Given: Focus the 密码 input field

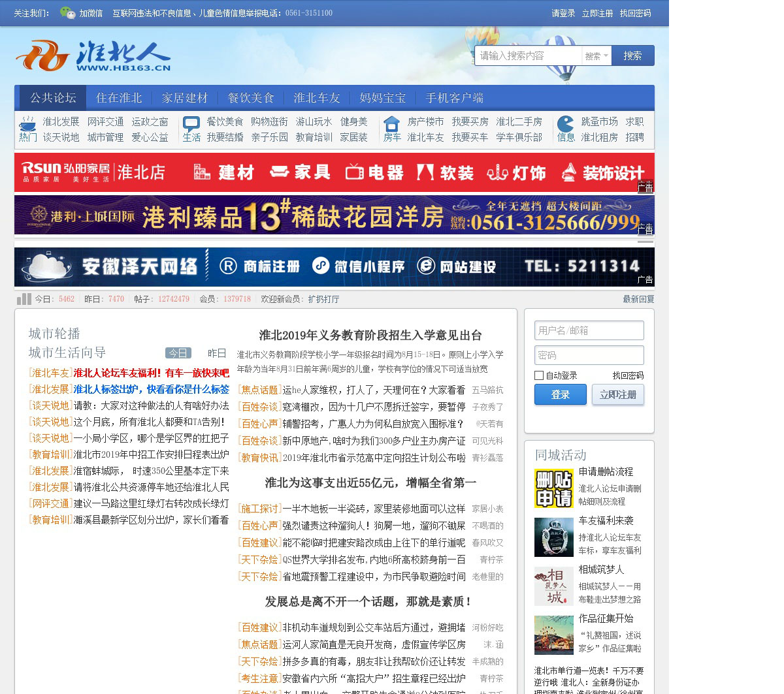Looking at the screenshot, I should (589, 355).
